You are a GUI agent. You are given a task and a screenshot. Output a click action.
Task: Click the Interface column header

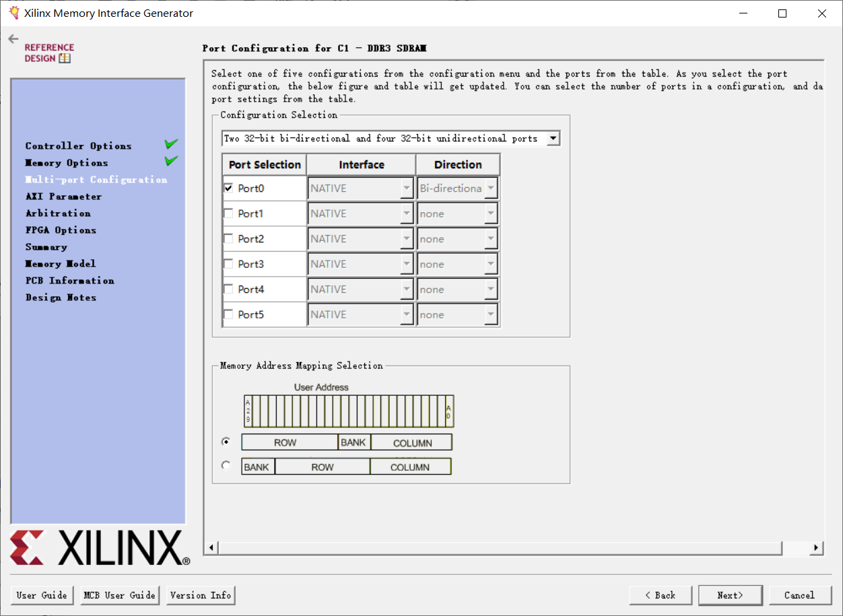click(362, 165)
